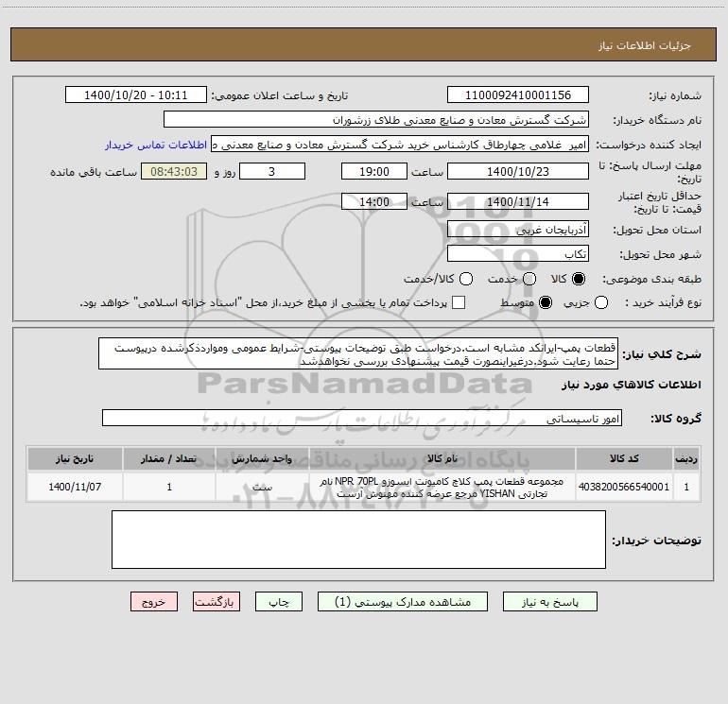Click the تاریخ نیاز column header

75,458
